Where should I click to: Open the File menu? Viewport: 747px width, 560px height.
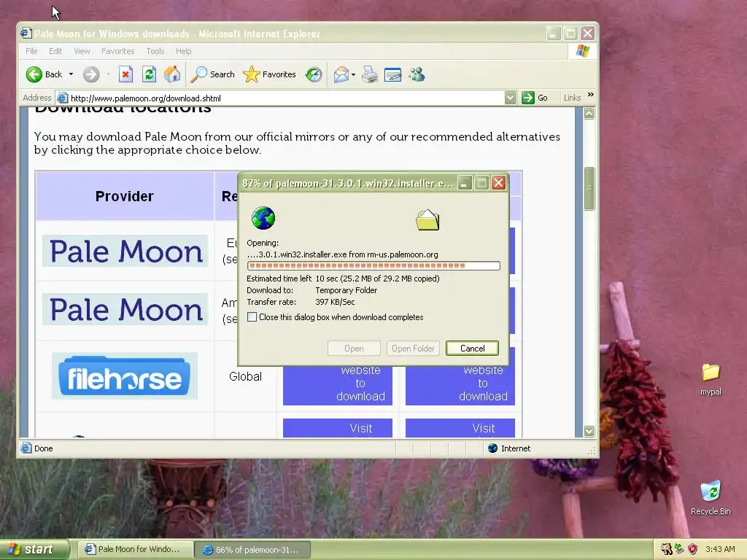pos(31,51)
